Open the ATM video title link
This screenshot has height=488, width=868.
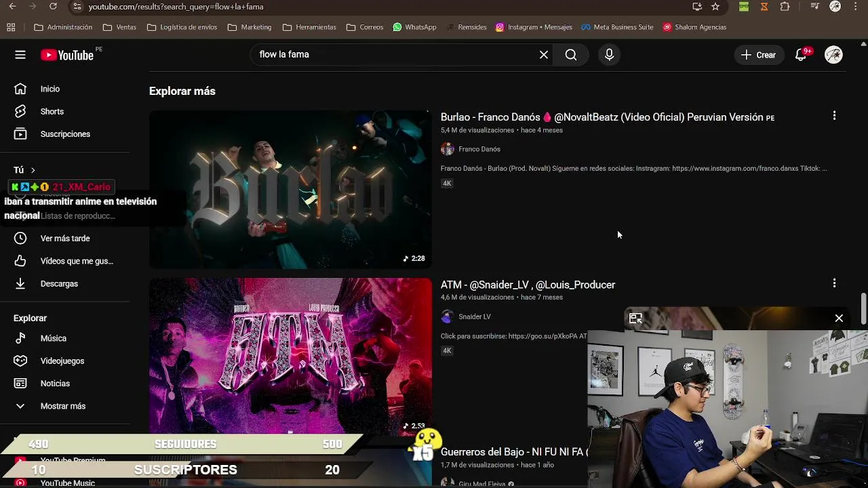(528, 285)
